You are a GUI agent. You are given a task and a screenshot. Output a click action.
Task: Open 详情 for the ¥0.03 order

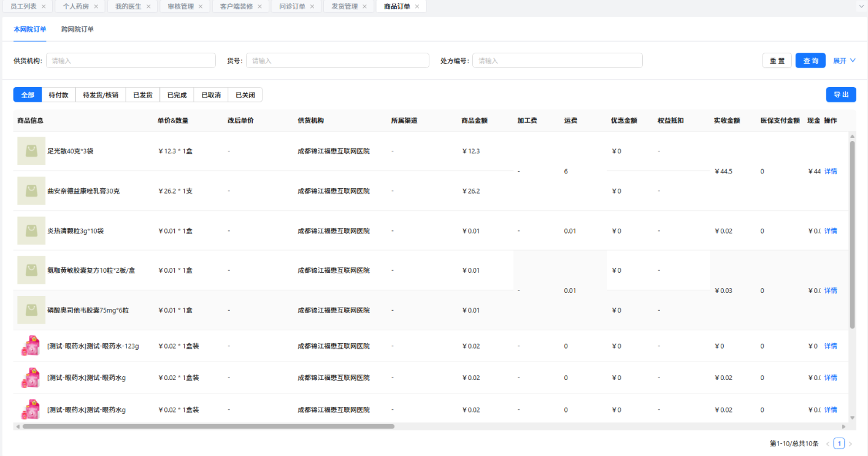(x=831, y=291)
